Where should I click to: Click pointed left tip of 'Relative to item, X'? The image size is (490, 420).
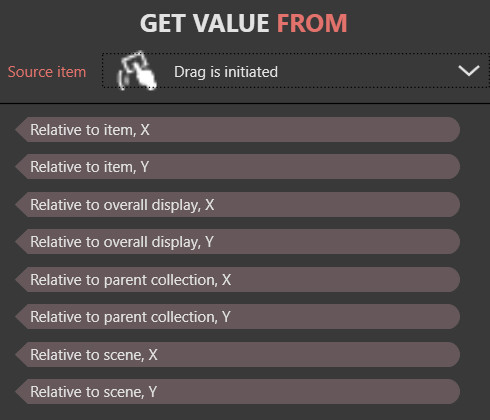tap(21, 130)
